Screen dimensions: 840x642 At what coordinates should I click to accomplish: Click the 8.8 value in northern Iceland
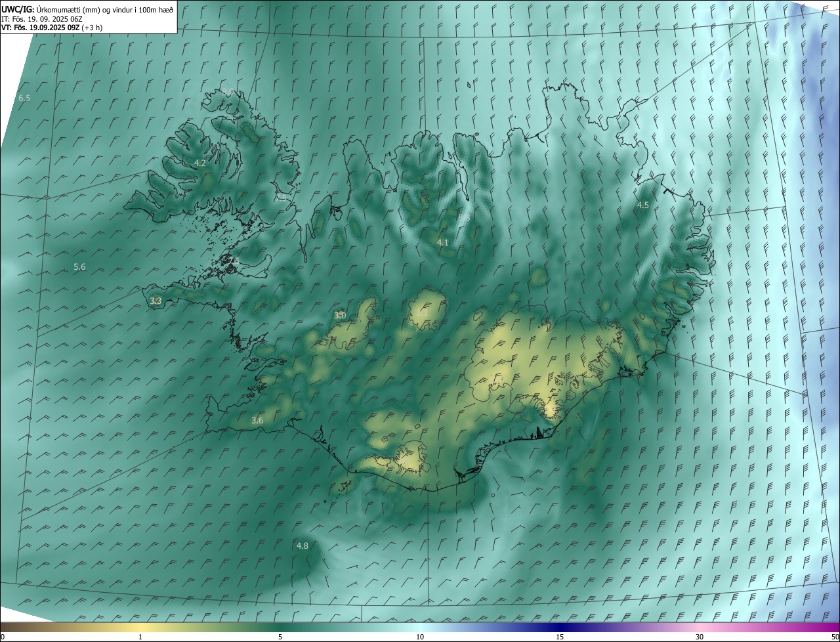[464, 217]
